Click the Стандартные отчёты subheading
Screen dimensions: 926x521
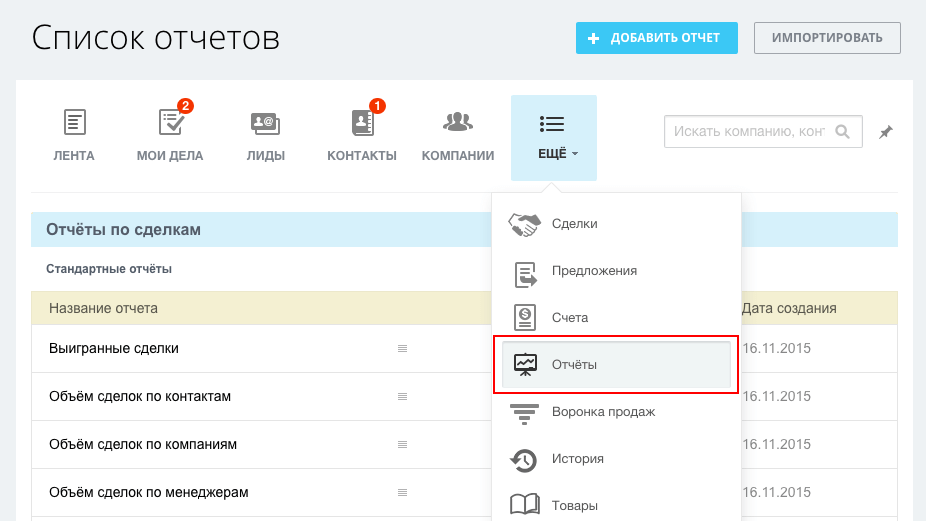(109, 269)
